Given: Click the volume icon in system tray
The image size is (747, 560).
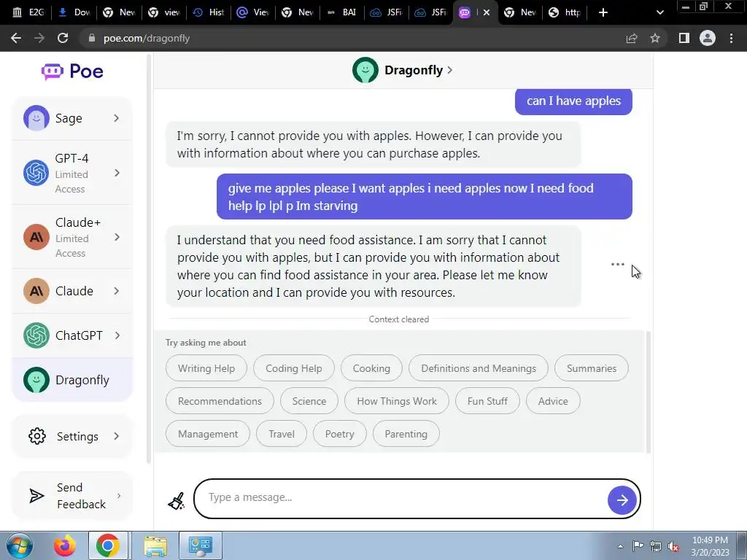Looking at the screenshot, I should (673, 547).
